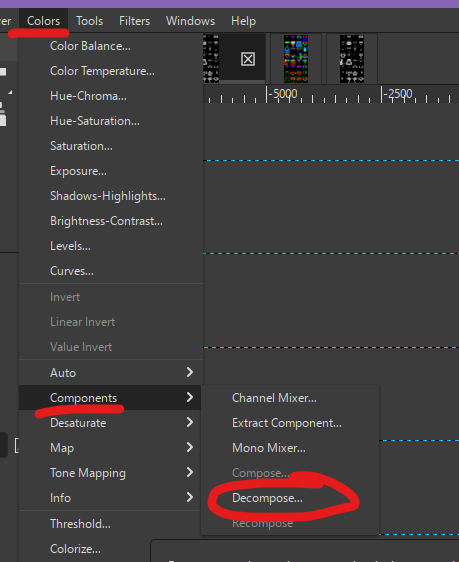Open Saturation... dialog
Image resolution: width=459 pixels, height=562 pixels.
(x=111, y=146)
